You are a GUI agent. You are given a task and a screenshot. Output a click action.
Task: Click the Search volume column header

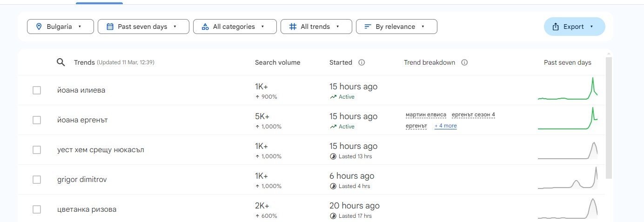pyautogui.click(x=277, y=62)
